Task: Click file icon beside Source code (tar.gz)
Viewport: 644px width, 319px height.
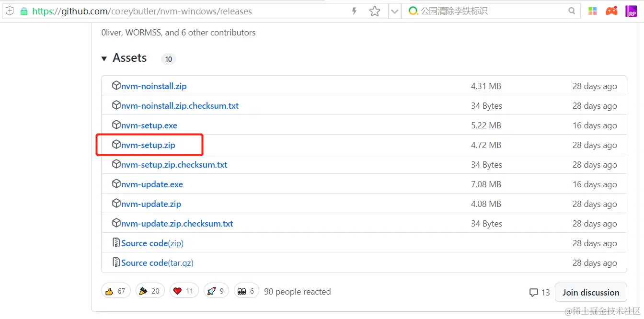Action: click(x=116, y=262)
